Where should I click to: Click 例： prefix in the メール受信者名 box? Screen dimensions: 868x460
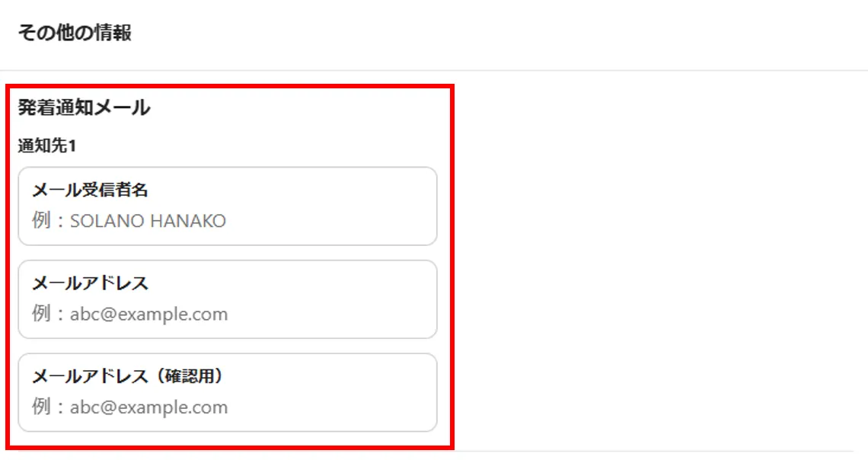pyautogui.click(x=50, y=222)
